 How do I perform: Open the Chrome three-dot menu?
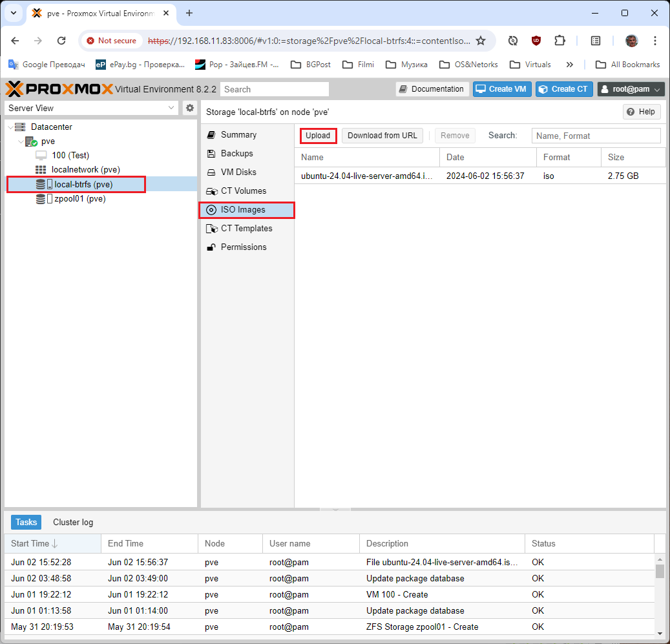coord(654,41)
